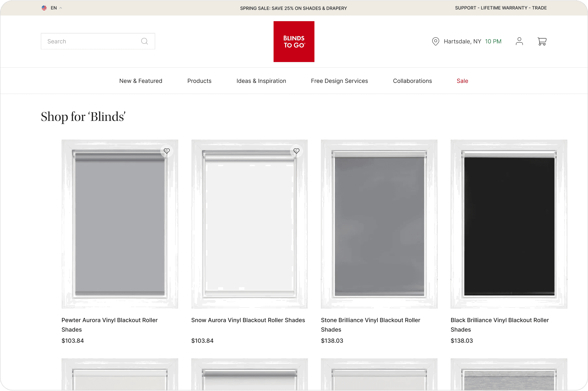Open the Sale section
Viewport: 588px width, 391px height.
[x=462, y=81]
